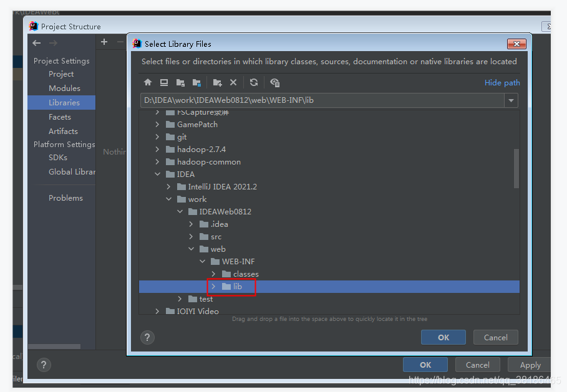The width and height of the screenshot is (567, 392).
Task: Expand the src folder
Action: [191, 237]
